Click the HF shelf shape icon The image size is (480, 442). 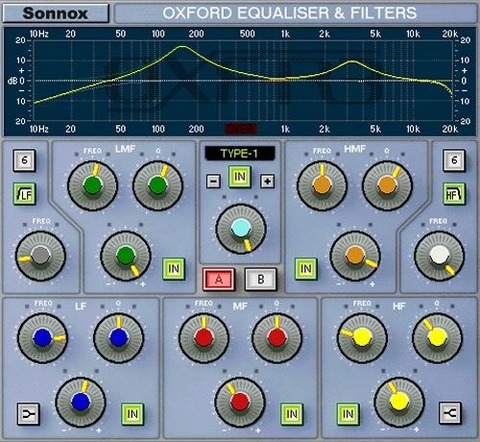point(450,413)
